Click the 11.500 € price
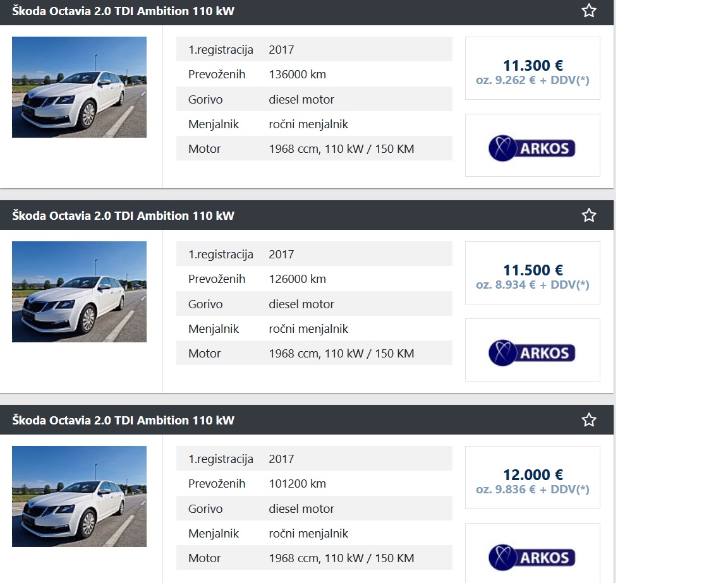728x583 pixels. coord(533,270)
